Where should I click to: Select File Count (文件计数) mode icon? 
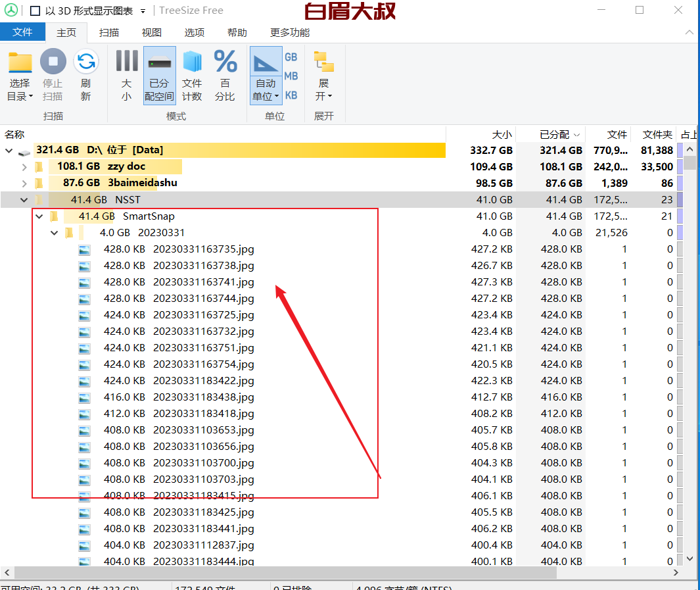[193, 62]
